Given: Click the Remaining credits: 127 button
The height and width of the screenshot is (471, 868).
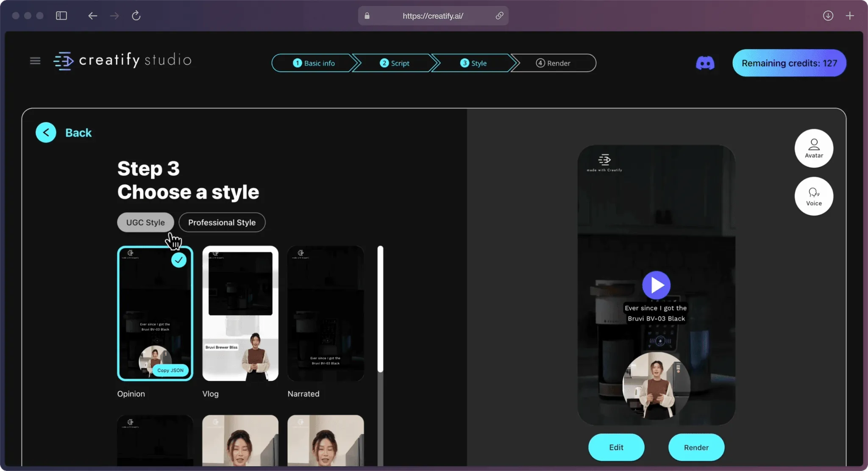Looking at the screenshot, I should 789,63.
